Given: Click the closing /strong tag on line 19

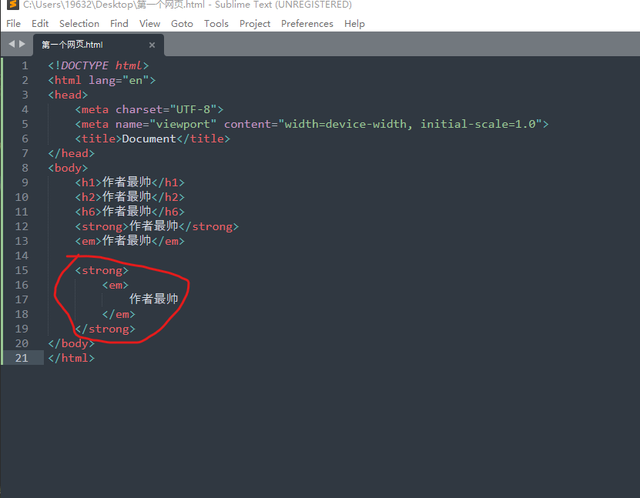Looking at the screenshot, I should pyautogui.click(x=105, y=329).
